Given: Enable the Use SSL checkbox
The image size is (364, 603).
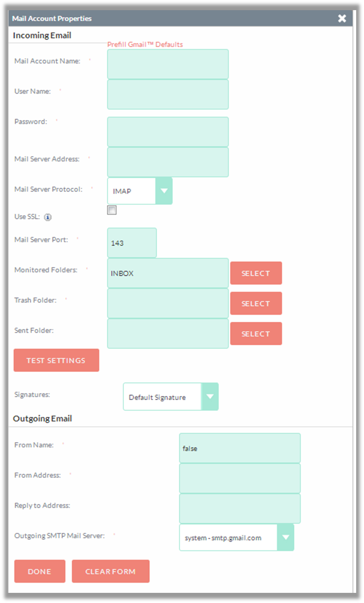Looking at the screenshot, I should [112, 210].
